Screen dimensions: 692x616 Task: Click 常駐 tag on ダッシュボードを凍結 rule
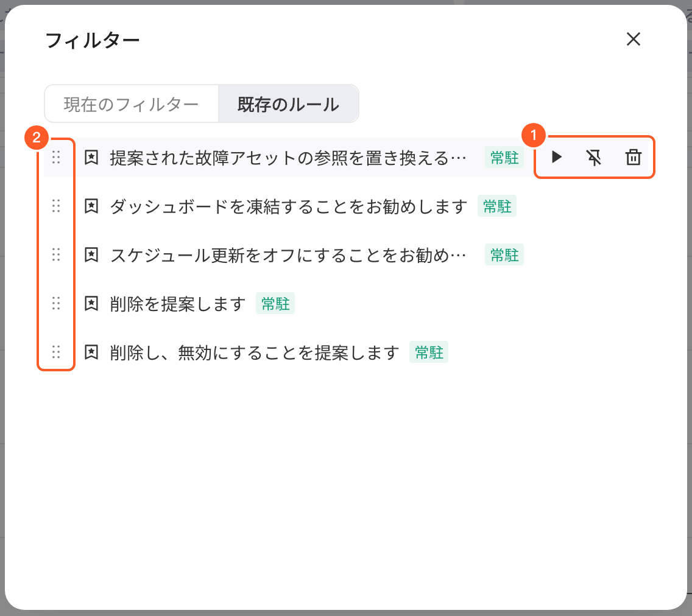click(497, 206)
